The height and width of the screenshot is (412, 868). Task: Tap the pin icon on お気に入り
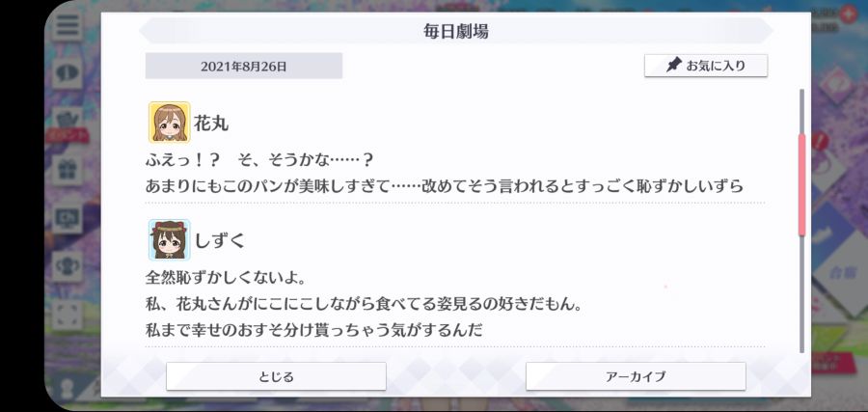673,66
